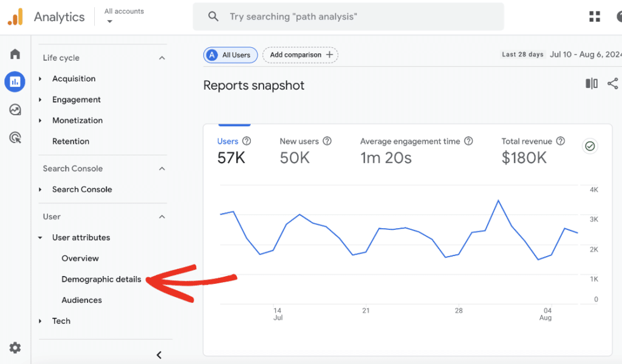Toggle the checkmark on the metrics scorecard
This screenshot has width=622, height=364.
pos(590,146)
